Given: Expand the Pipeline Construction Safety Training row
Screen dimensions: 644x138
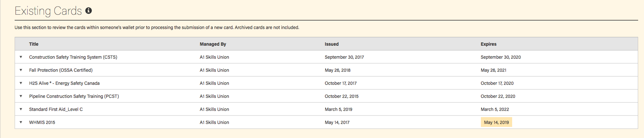Looking at the screenshot, I should click(21, 96).
